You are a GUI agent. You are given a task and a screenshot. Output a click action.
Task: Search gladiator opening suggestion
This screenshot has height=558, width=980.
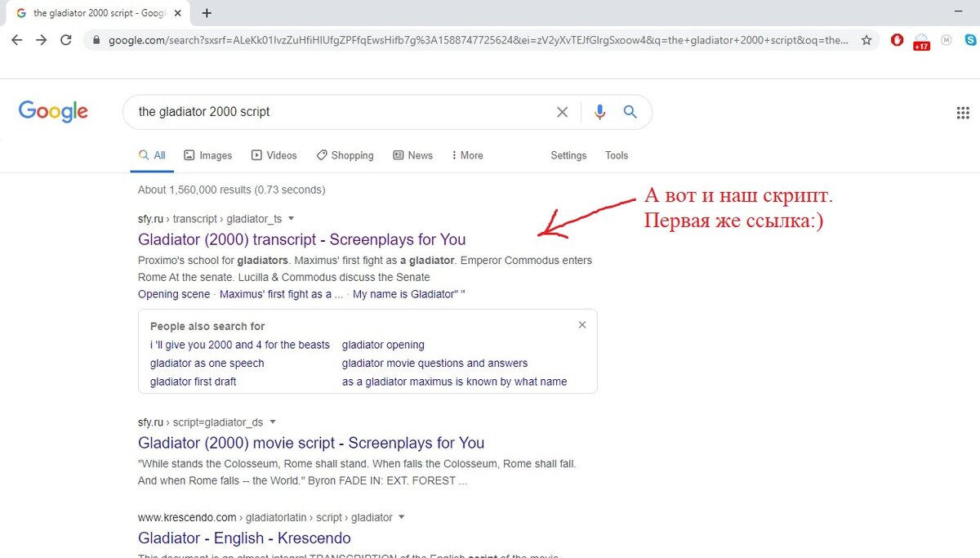click(x=383, y=345)
